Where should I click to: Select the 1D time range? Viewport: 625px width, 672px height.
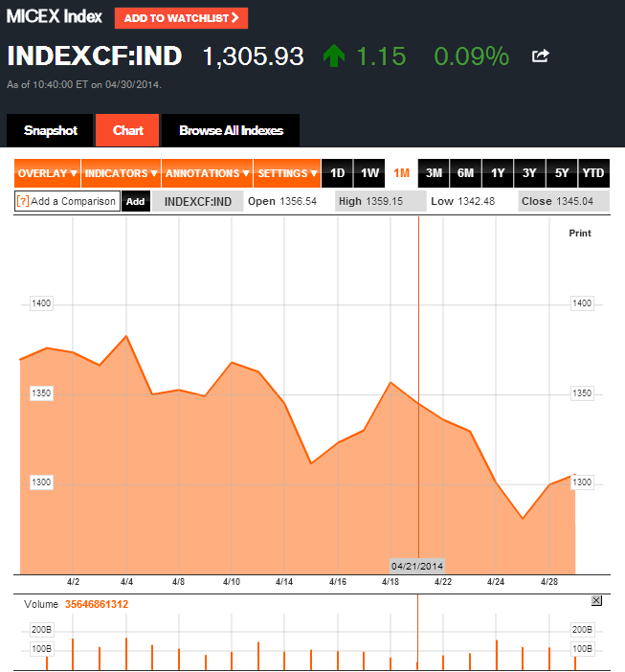(x=337, y=173)
